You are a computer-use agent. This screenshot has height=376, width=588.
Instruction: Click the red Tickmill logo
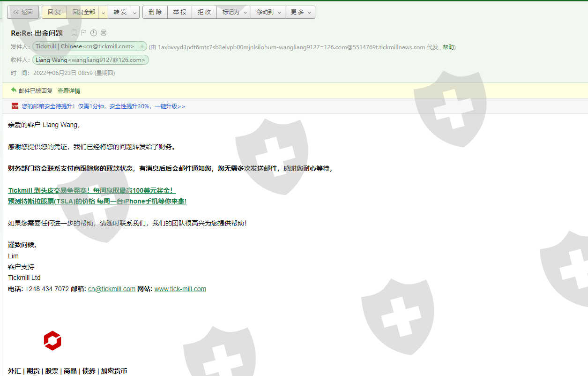point(52,341)
